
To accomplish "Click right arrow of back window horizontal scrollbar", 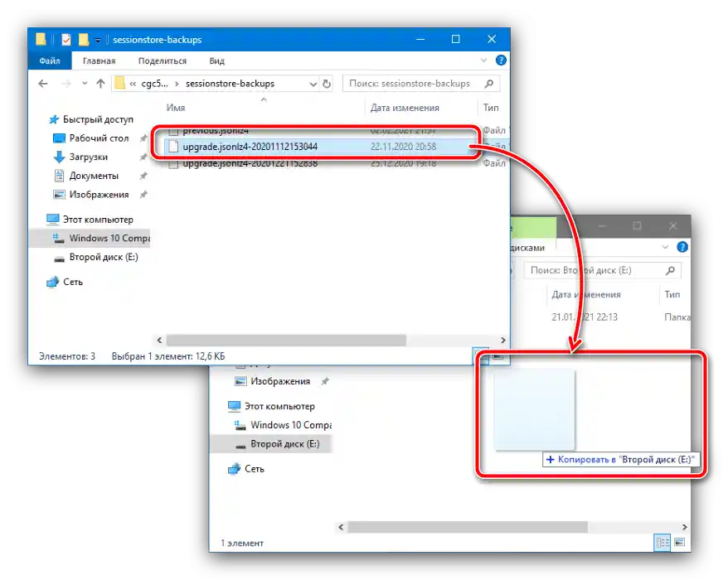I will point(684,528).
